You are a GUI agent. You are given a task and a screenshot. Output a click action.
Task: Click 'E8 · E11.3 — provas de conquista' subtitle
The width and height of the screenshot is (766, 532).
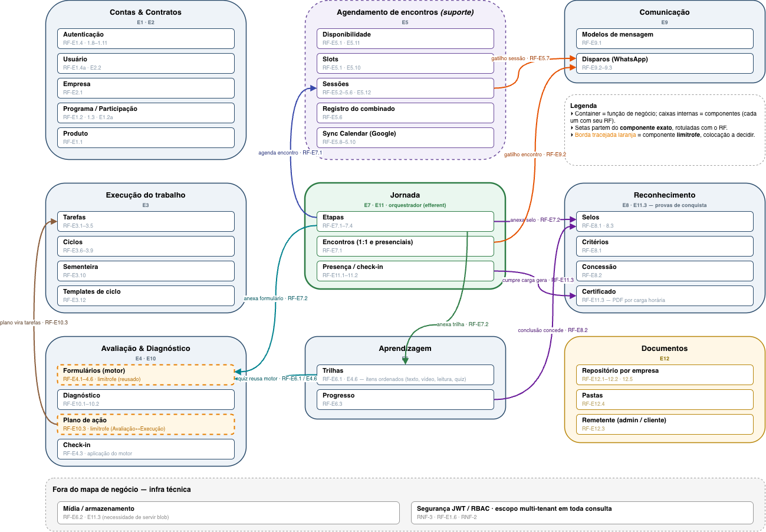[665, 205]
